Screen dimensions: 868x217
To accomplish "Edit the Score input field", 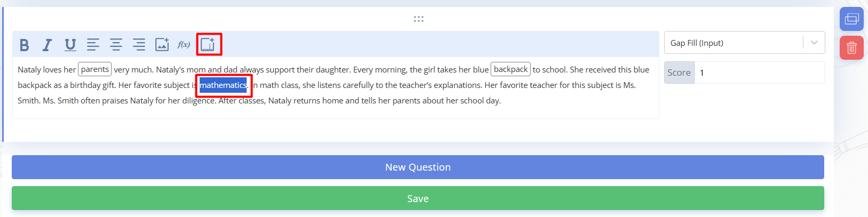I will 758,73.
